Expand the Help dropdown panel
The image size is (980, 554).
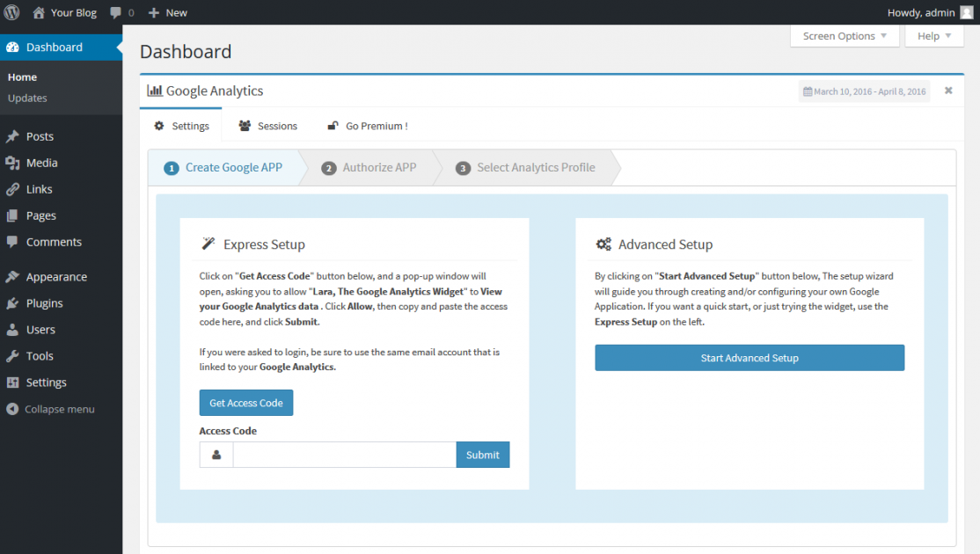934,36
